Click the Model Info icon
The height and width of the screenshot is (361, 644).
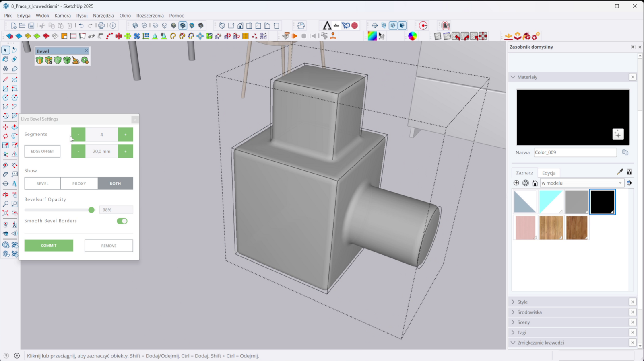pos(113,25)
